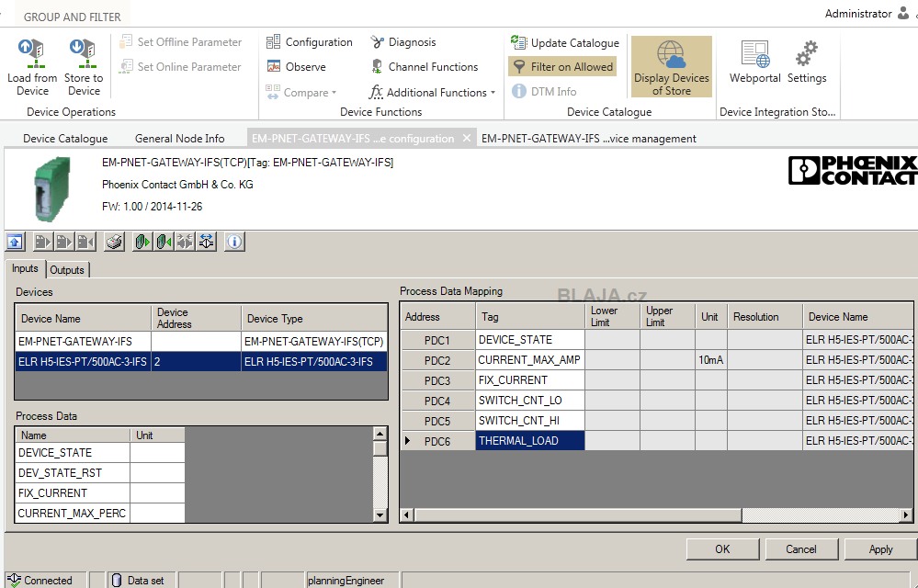Click the gateway device thumbnail image
918x588 pixels.
(52, 188)
